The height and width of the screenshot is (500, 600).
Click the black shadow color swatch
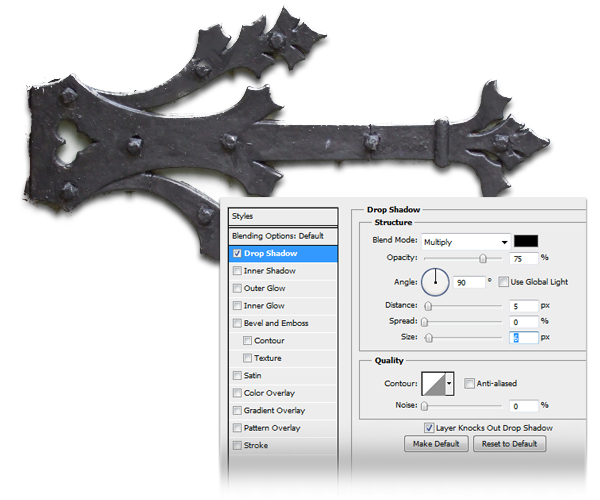(526, 241)
